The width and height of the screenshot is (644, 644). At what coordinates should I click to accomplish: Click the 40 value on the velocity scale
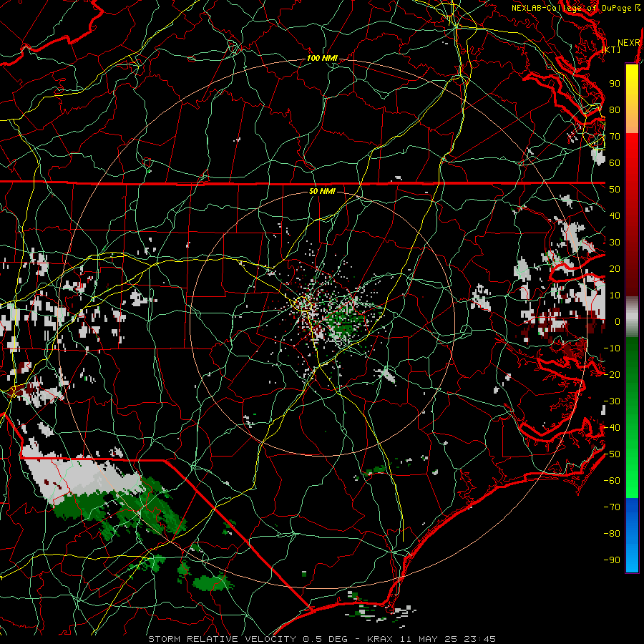click(x=615, y=215)
